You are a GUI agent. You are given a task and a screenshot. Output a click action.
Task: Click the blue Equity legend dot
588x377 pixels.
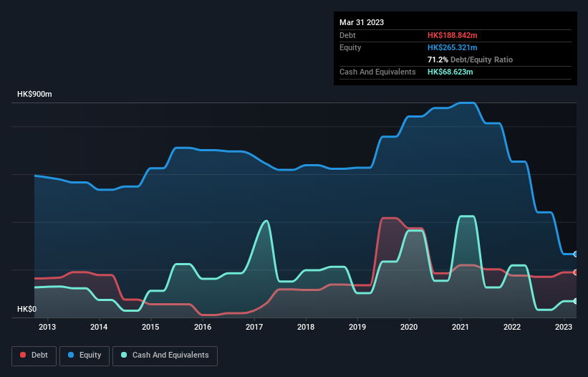[71, 355]
